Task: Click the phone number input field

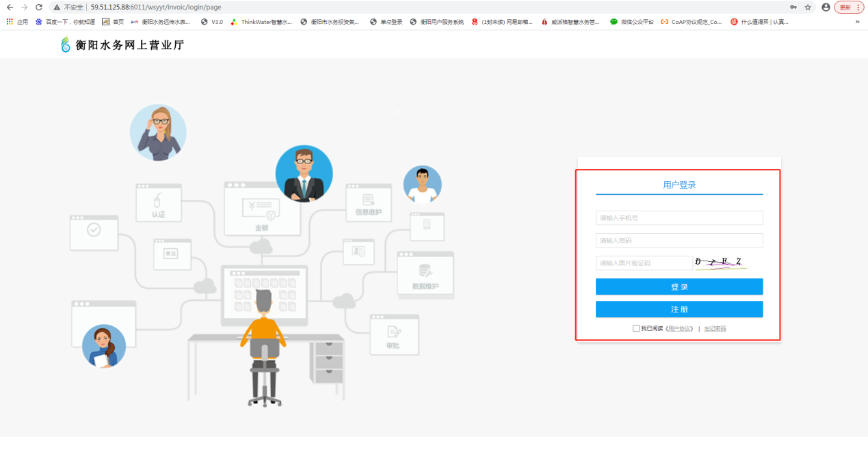Action: click(679, 218)
